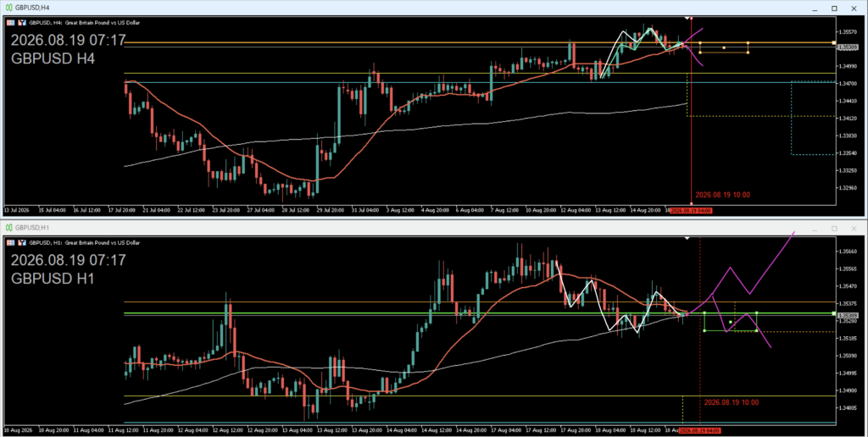Grab the orange horizontal line's right end handle
The width and height of the screenshot is (868, 437).
(834, 42)
